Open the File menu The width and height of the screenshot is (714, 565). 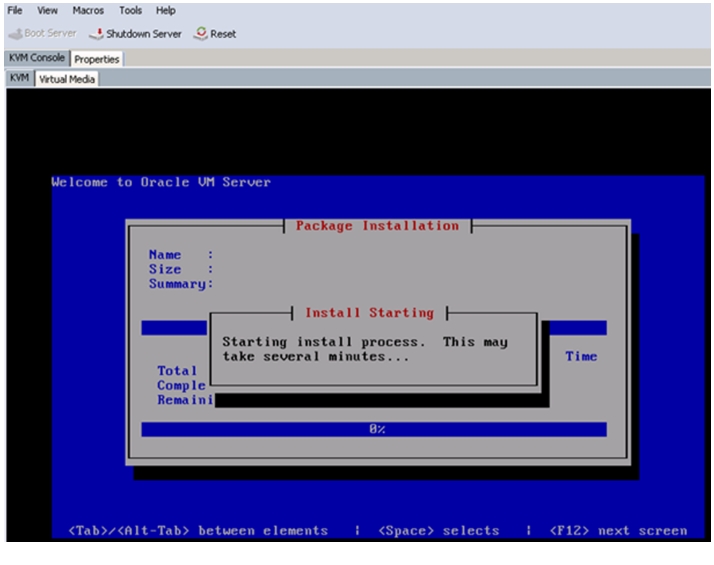15,10
